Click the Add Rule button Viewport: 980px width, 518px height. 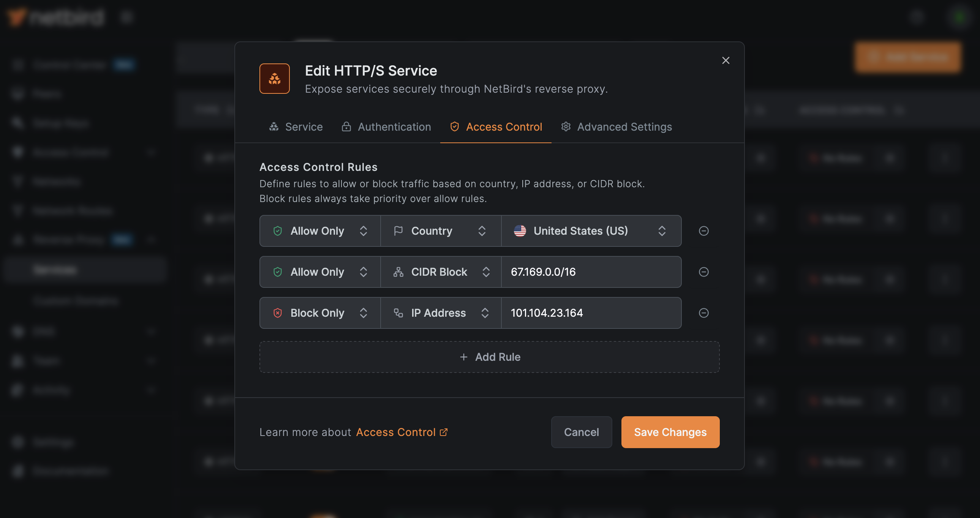pyautogui.click(x=489, y=357)
